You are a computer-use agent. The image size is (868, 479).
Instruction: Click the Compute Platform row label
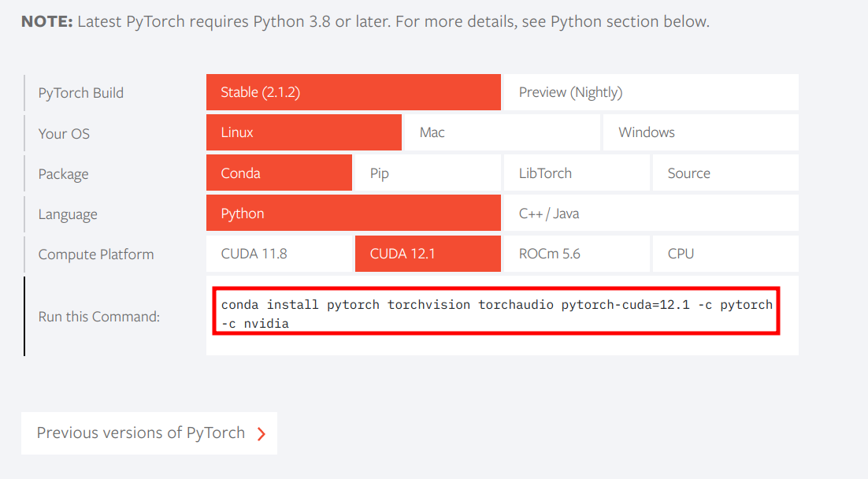(96, 254)
